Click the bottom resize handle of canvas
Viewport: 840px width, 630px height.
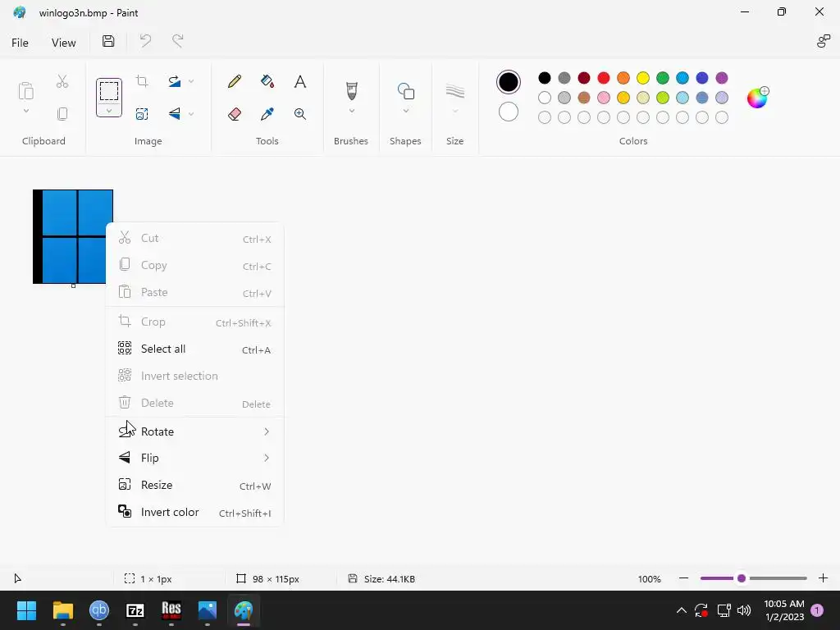tap(73, 285)
